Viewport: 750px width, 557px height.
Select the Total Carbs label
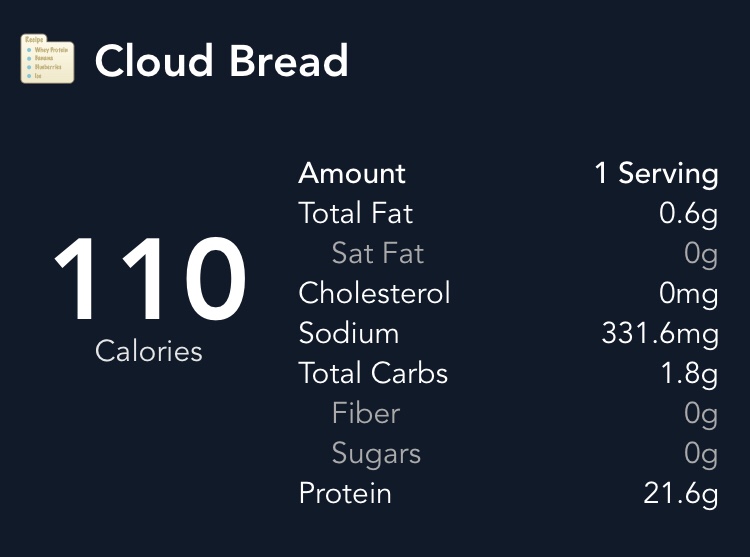click(x=373, y=373)
